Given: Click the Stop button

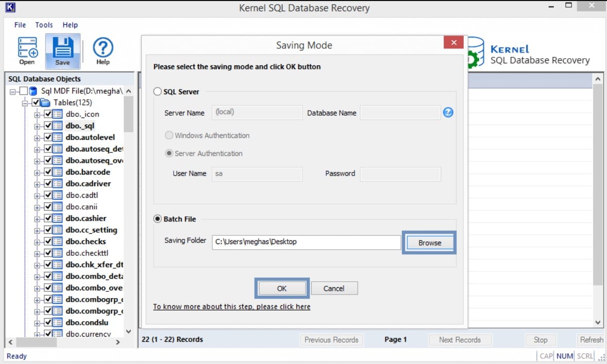Looking at the screenshot, I should pyautogui.click(x=541, y=340).
